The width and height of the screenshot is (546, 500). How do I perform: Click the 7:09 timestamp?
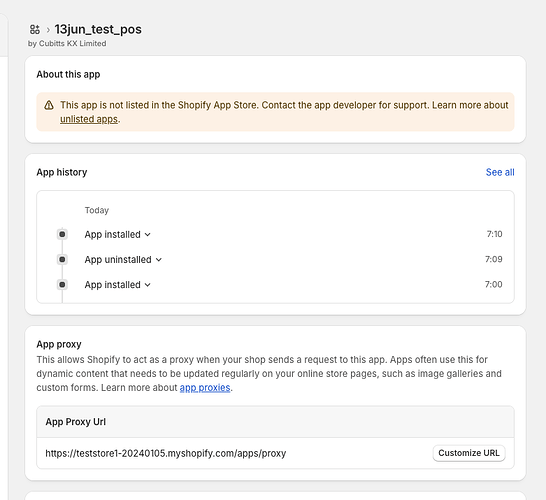493,259
